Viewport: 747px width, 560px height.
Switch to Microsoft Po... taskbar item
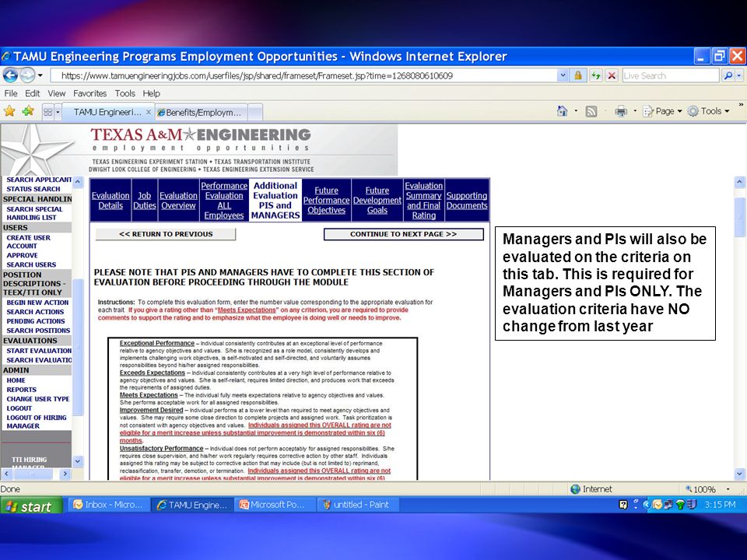click(275, 505)
